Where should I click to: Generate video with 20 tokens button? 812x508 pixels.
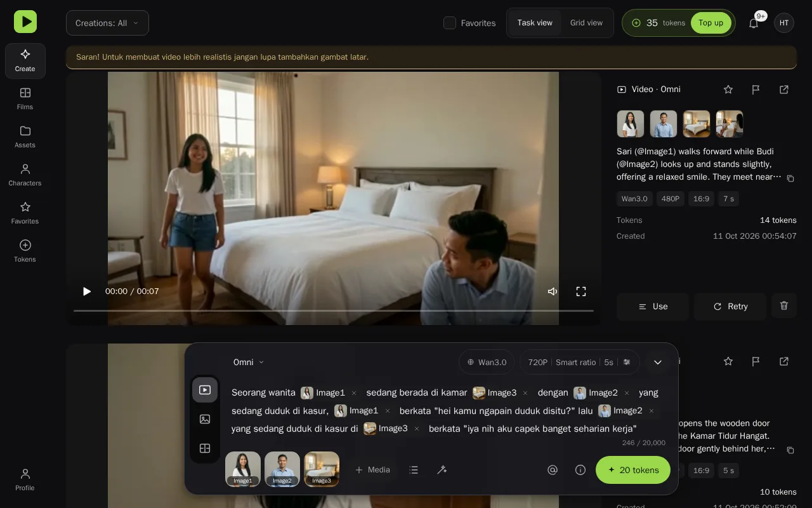click(633, 470)
